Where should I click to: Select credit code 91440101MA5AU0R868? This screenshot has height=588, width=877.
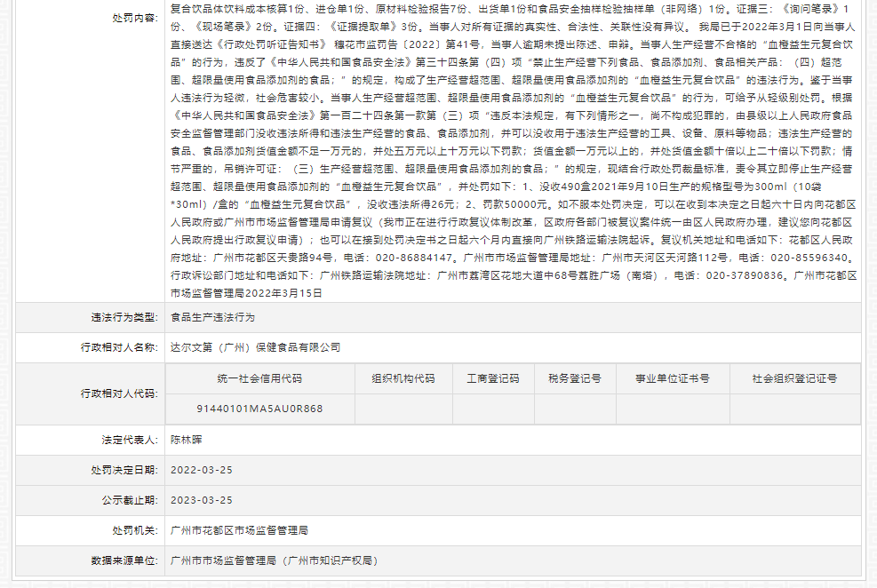[259, 409]
